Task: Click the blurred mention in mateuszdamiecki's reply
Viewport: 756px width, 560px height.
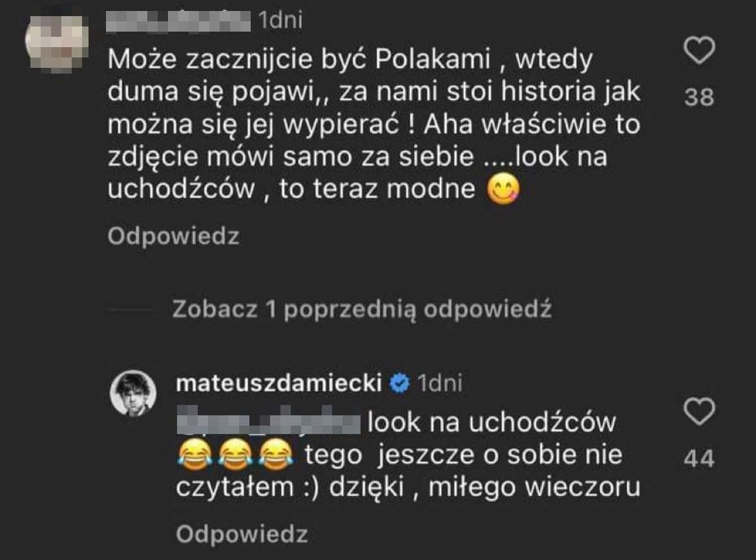Action: [268, 423]
